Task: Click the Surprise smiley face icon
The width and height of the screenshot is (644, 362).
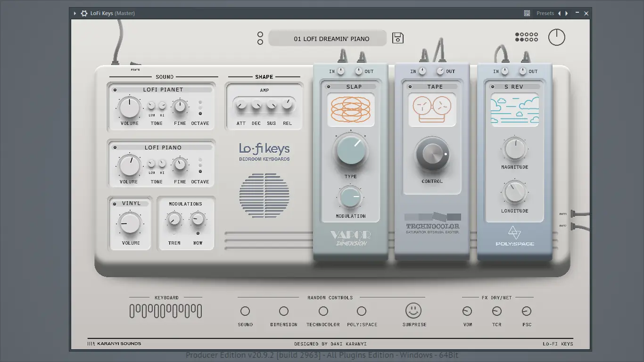Action: tap(413, 311)
